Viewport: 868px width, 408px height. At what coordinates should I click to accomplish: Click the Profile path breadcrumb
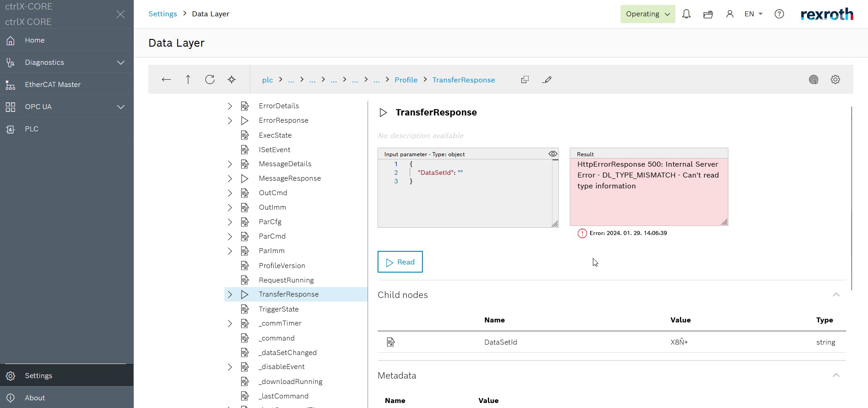coord(406,80)
